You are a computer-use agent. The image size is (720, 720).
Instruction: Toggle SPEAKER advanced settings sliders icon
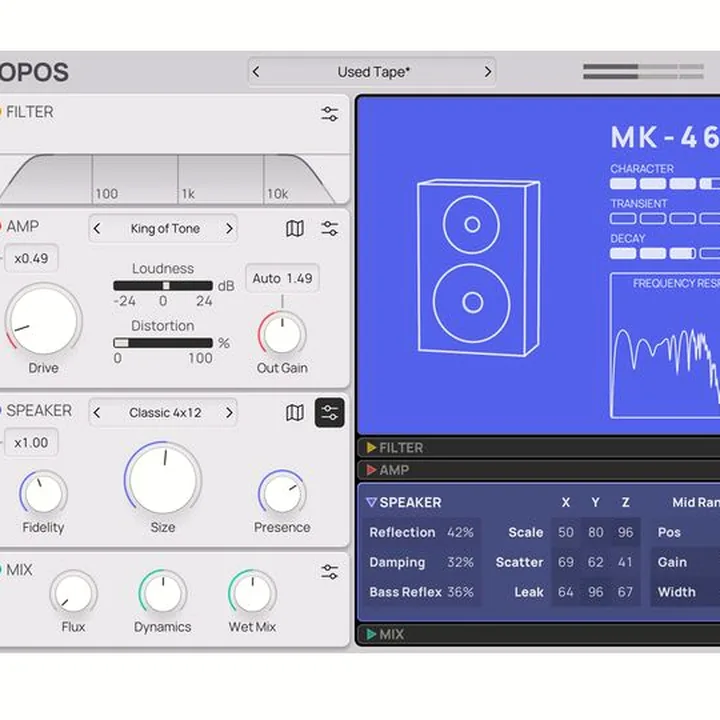[x=330, y=412]
